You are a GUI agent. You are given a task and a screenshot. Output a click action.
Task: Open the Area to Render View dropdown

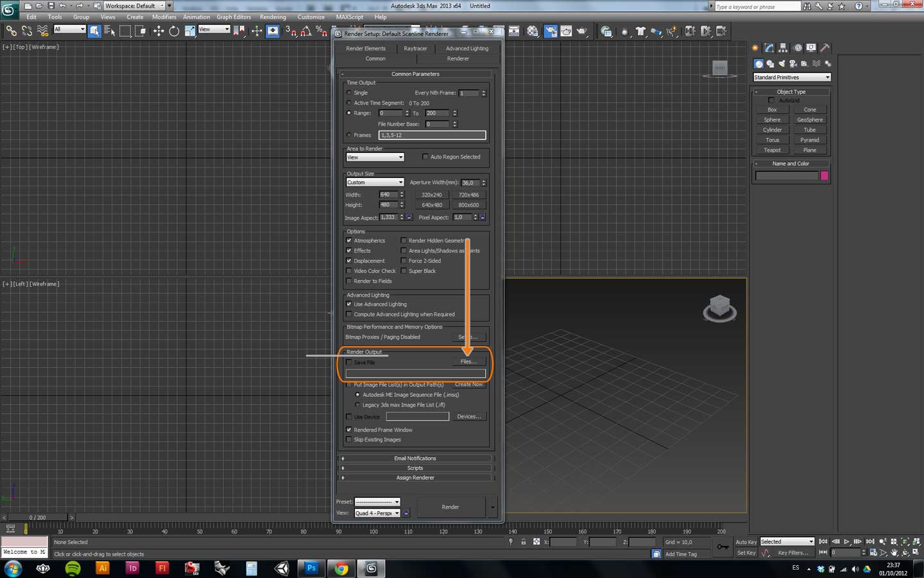[375, 157]
